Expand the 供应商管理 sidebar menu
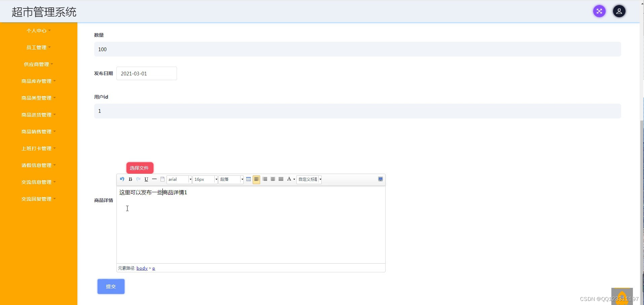This screenshot has height=305, width=644. point(39,64)
